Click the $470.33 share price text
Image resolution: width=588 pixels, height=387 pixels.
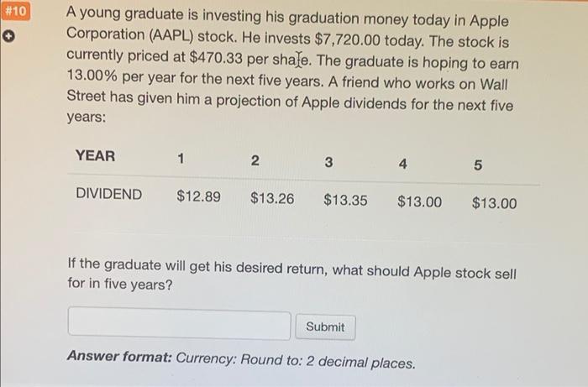[216, 58]
